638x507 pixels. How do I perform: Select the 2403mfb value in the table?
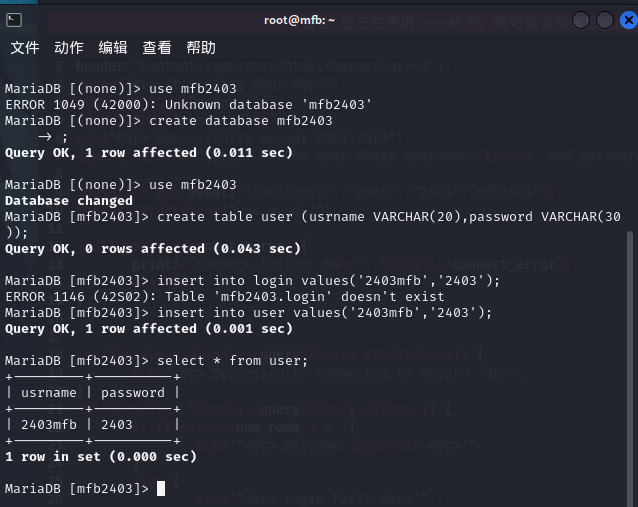(x=49, y=425)
